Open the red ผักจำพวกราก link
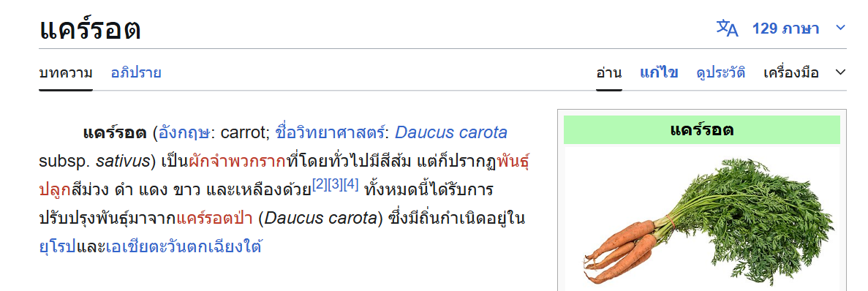868x291 pixels. tap(238, 162)
